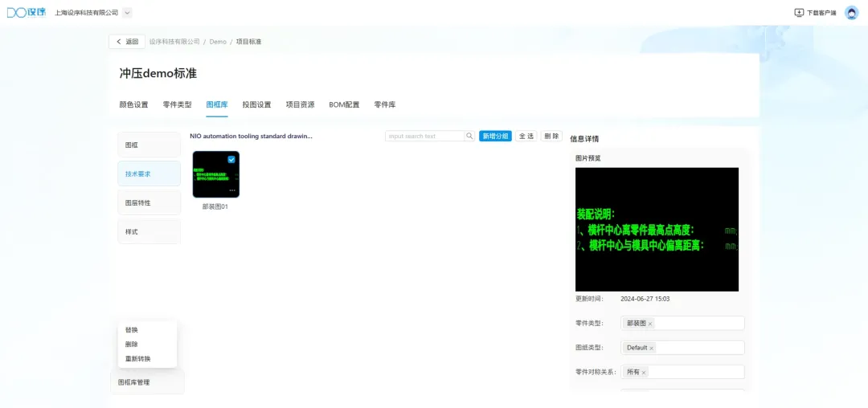
Task: Click the download client icon
Action: click(x=799, y=13)
